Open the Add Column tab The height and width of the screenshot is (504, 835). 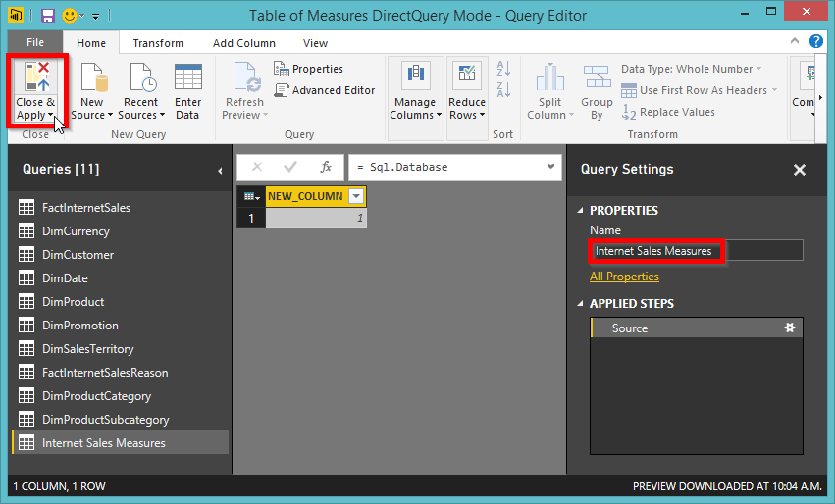point(244,43)
